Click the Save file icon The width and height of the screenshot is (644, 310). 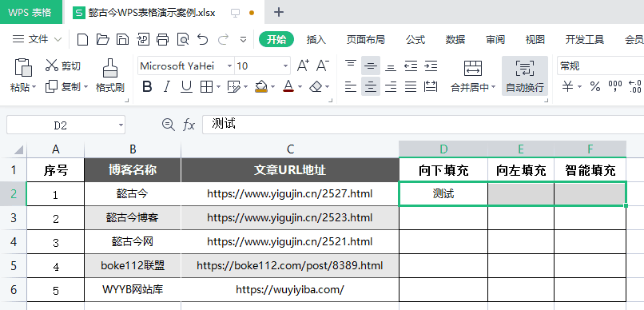pos(122,39)
